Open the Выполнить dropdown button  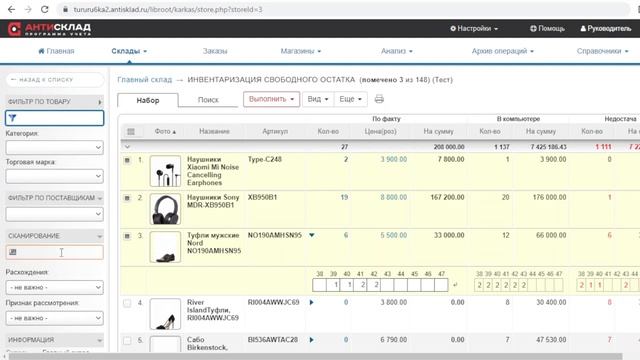[x=271, y=99]
